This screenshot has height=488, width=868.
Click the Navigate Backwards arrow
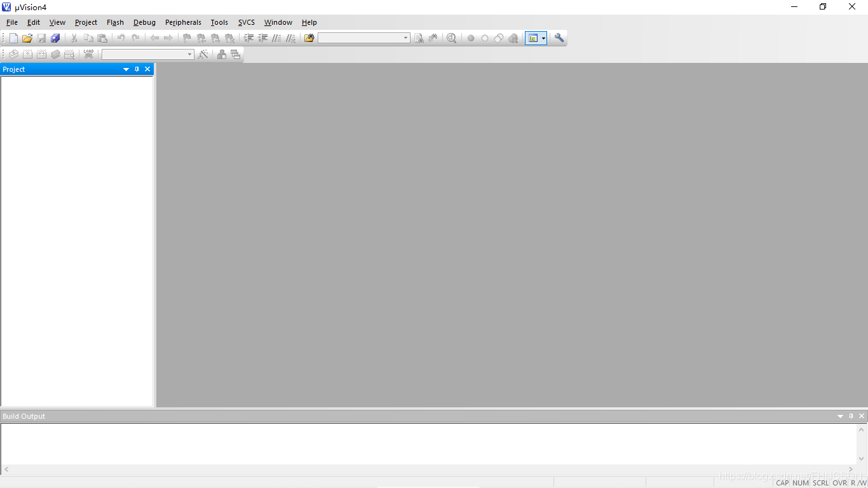[154, 38]
